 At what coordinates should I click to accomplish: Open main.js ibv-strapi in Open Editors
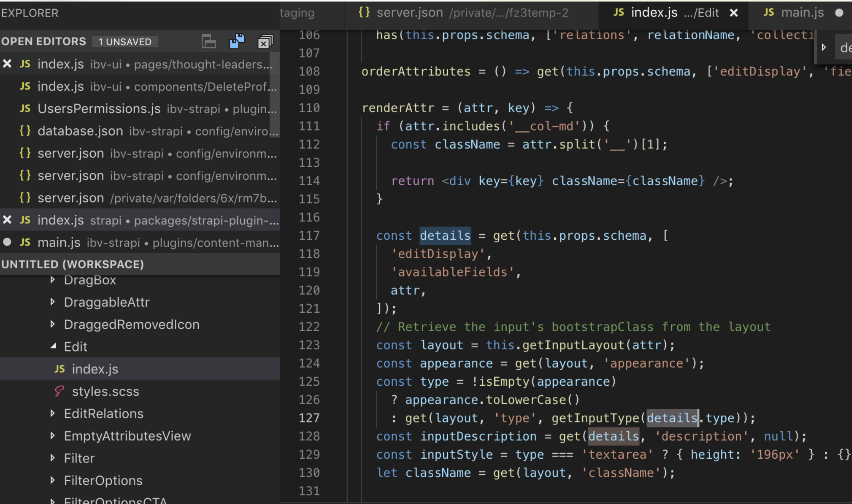point(140,242)
